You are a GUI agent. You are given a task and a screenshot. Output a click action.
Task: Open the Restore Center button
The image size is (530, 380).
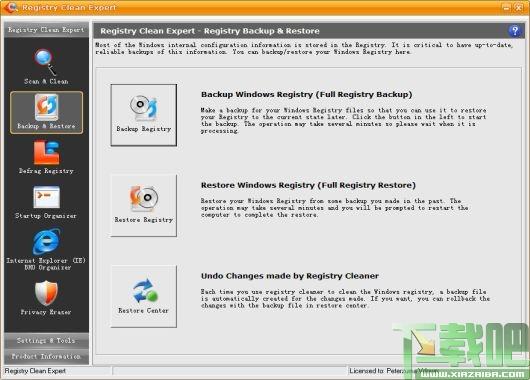click(x=144, y=296)
